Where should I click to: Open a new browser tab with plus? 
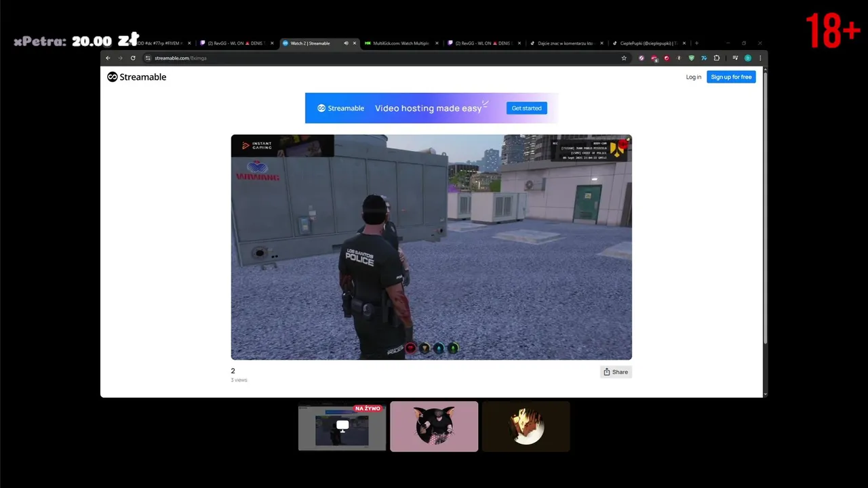pyautogui.click(x=696, y=43)
